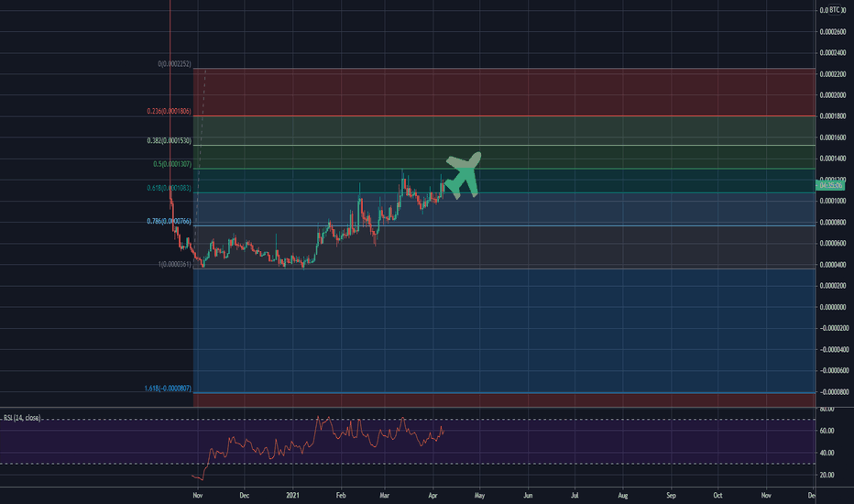Click price axis value -0.0000400
The image size is (854, 504).
(834, 349)
